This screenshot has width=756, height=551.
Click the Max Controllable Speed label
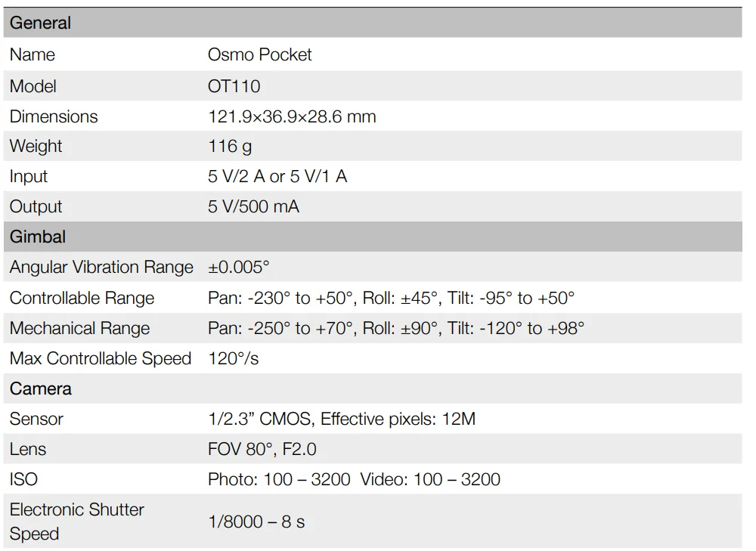101,358
